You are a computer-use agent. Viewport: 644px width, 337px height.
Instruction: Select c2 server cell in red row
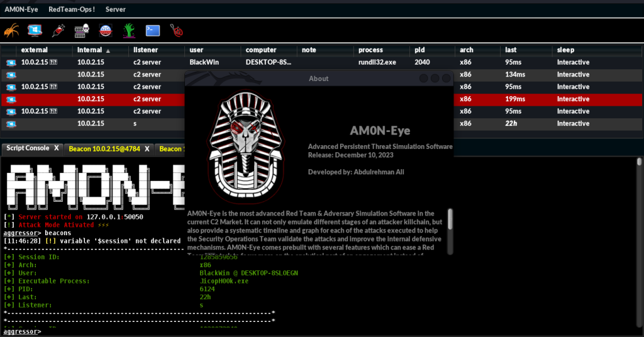[x=147, y=99]
